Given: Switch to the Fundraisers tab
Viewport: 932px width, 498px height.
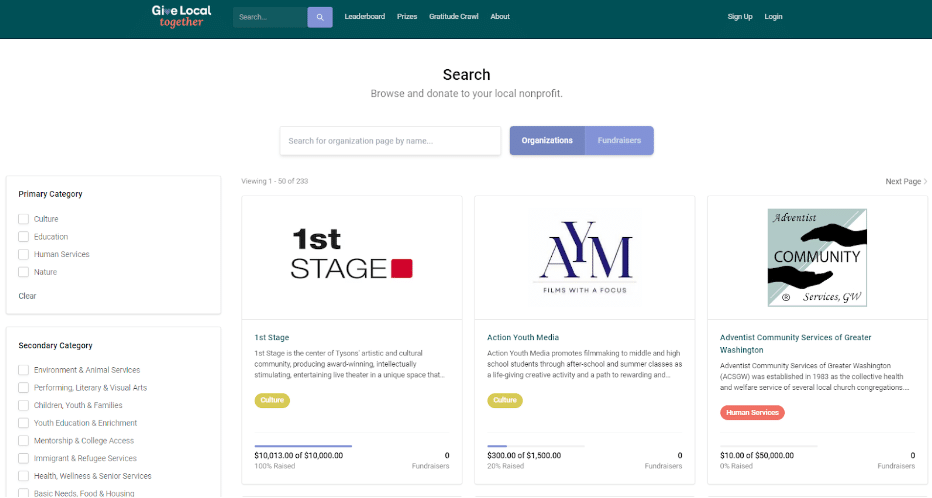Looking at the screenshot, I should pos(619,141).
